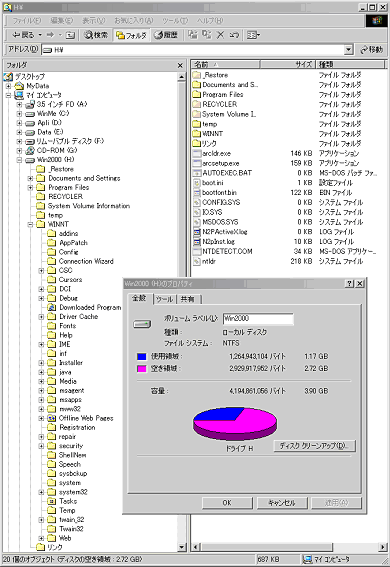Open the Edit (編集) menu

(x=61, y=21)
